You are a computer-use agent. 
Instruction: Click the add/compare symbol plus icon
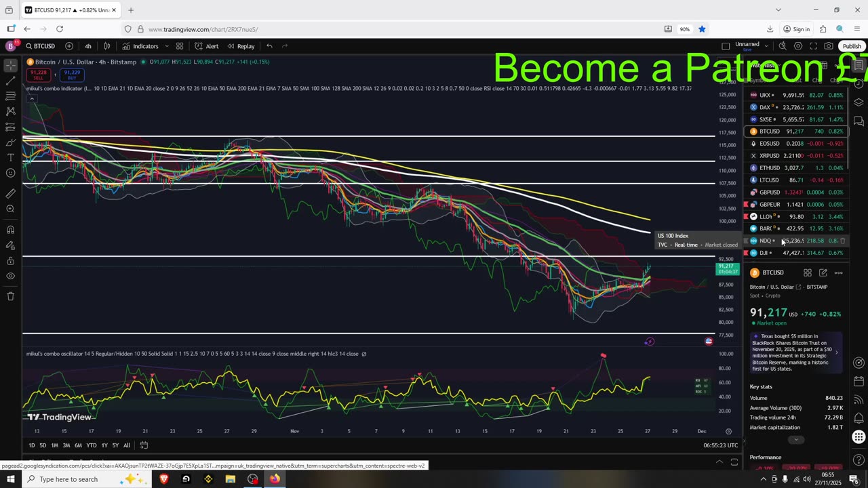tap(69, 46)
